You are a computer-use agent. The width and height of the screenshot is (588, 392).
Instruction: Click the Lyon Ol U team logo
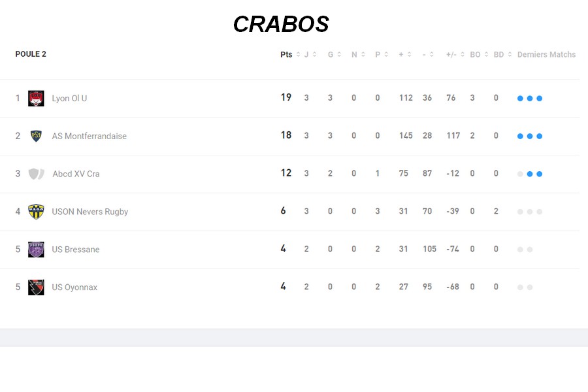(36, 98)
